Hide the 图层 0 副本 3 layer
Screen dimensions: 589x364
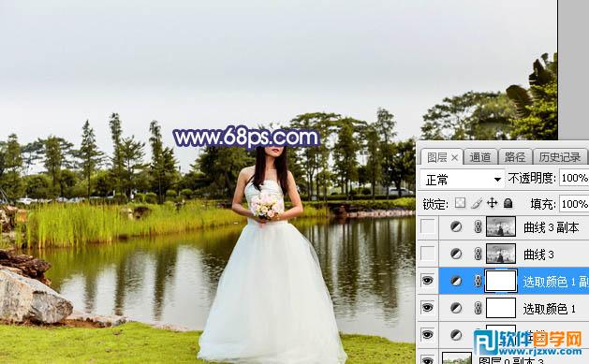tap(428, 359)
